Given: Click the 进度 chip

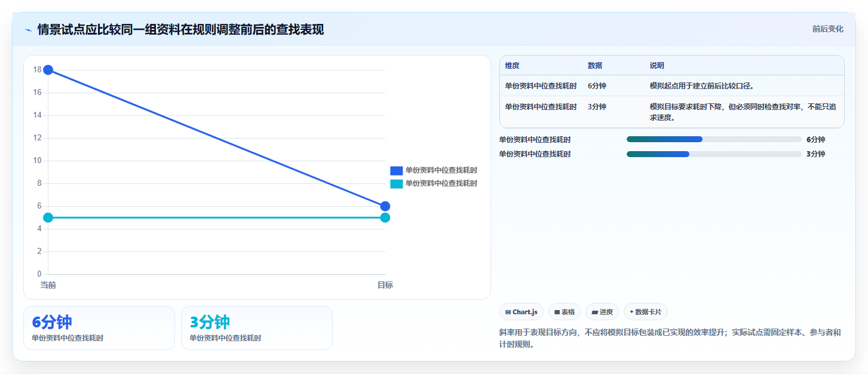Looking at the screenshot, I should pyautogui.click(x=602, y=312).
